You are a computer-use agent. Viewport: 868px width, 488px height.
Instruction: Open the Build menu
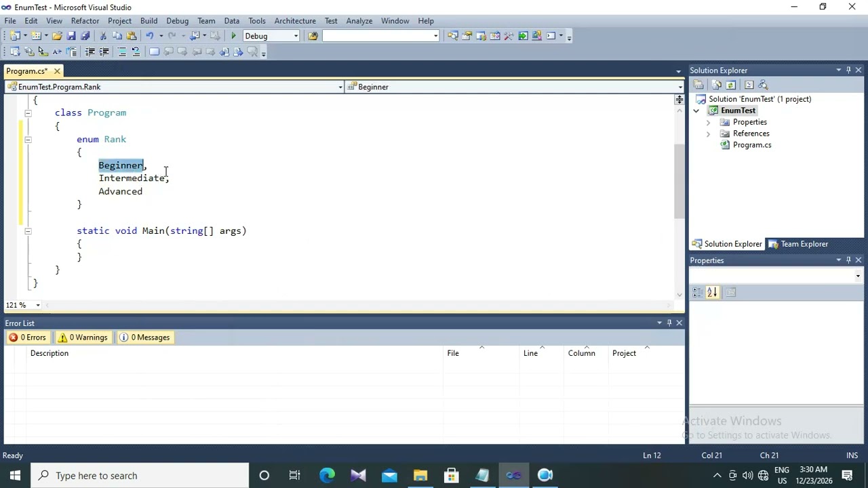click(x=149, y=20)
